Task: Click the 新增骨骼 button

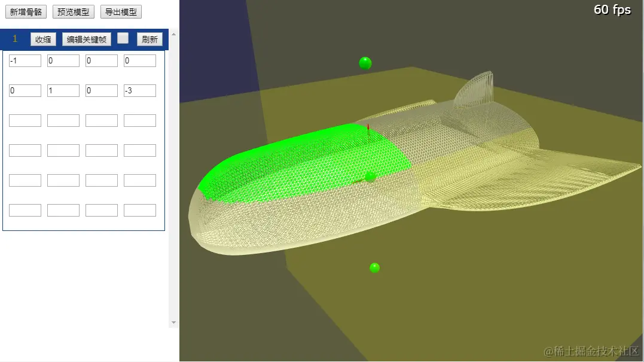Action: click(26, 12)
